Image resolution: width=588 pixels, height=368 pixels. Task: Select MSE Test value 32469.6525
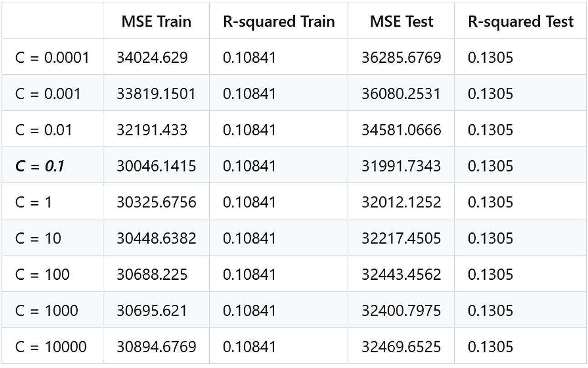[x=401, y=347]
